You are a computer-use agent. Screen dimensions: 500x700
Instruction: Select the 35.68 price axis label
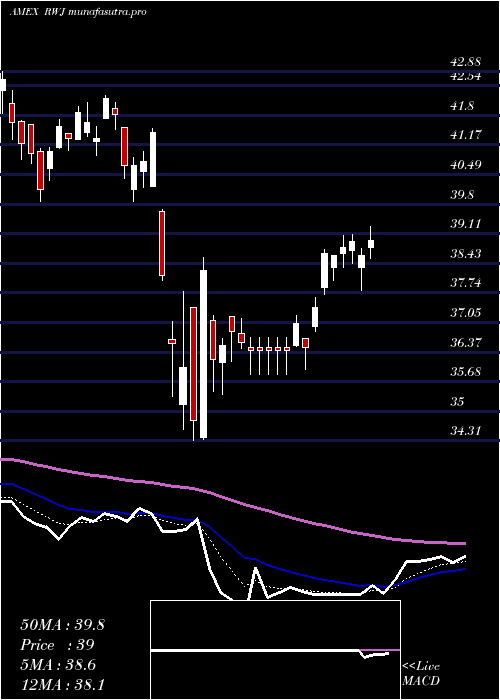pyautogui.click(x=466, y=372)
